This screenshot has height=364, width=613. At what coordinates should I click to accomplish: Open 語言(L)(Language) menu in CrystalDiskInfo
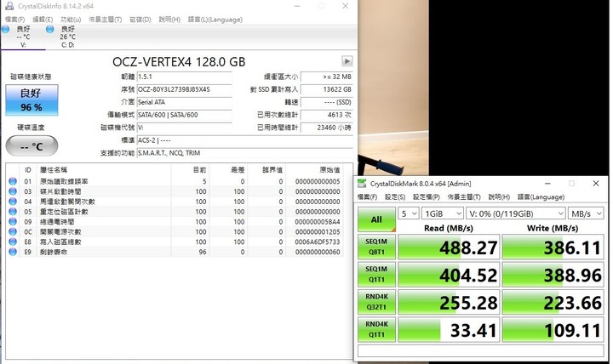click(x=215, y=20)
